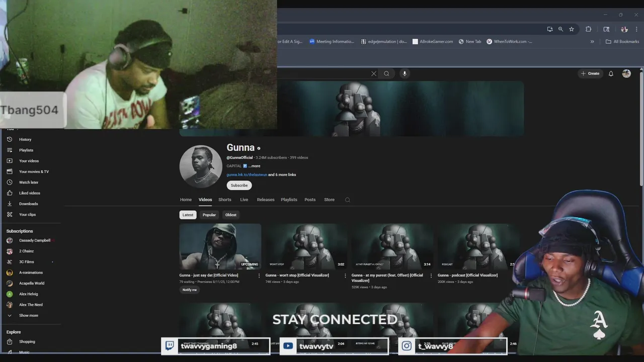Open options for 'just say dat' video
This screenshot has width=644, height=362.
coord(259,276)
